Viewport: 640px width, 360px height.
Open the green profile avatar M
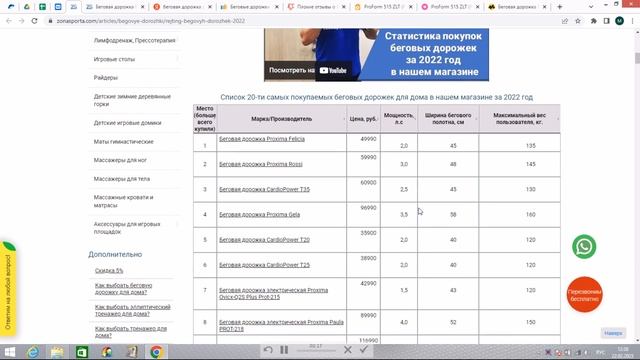point(619,21)
